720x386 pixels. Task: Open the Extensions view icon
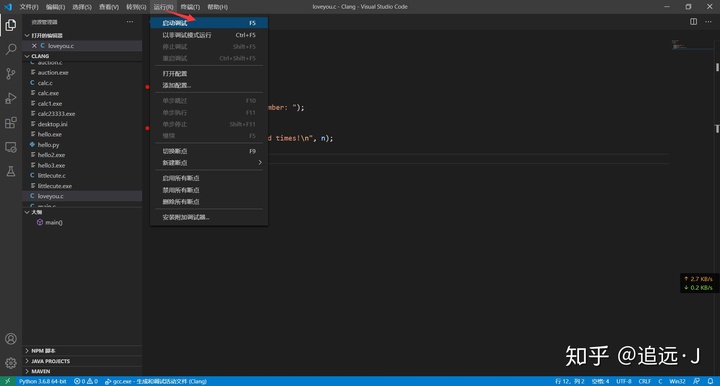click(11, 123)
